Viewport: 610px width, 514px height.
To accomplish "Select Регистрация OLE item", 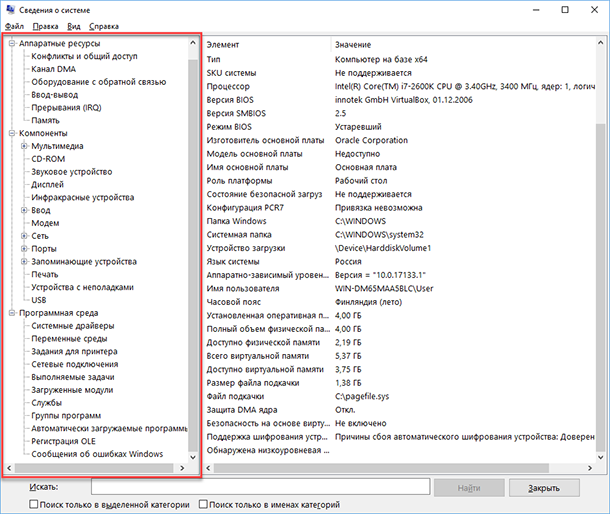I will 63,441.
